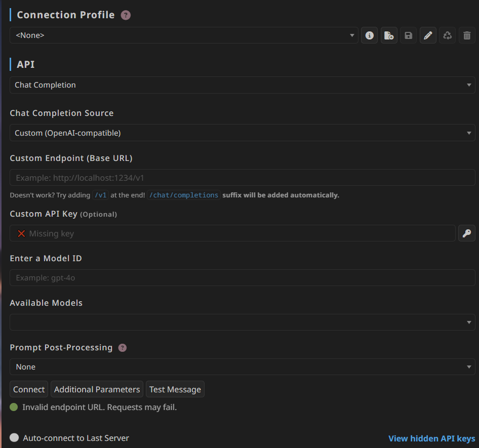This screenshot has height=448, width=479.
Task: Open Prompt Post-Processing help icon
Action: 123,348
